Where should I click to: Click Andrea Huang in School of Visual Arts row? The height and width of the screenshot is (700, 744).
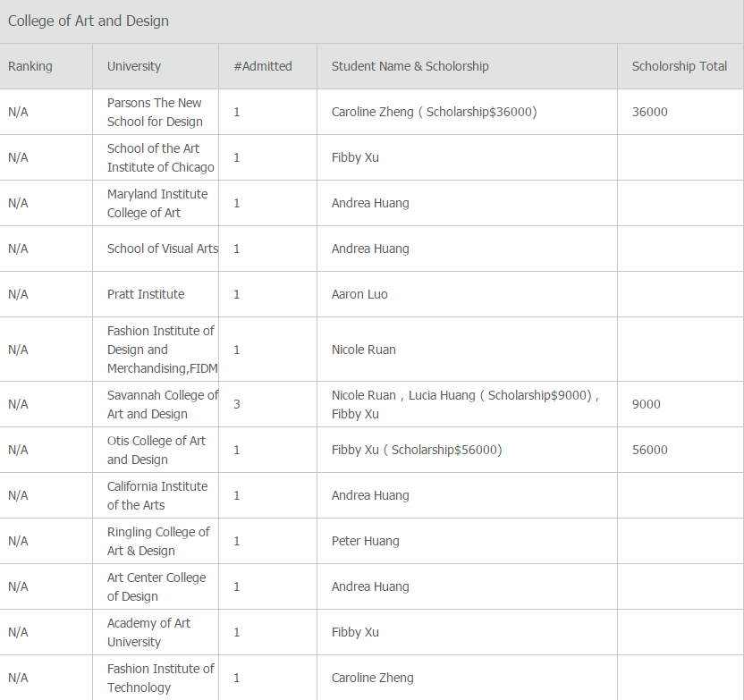[370, 249]
